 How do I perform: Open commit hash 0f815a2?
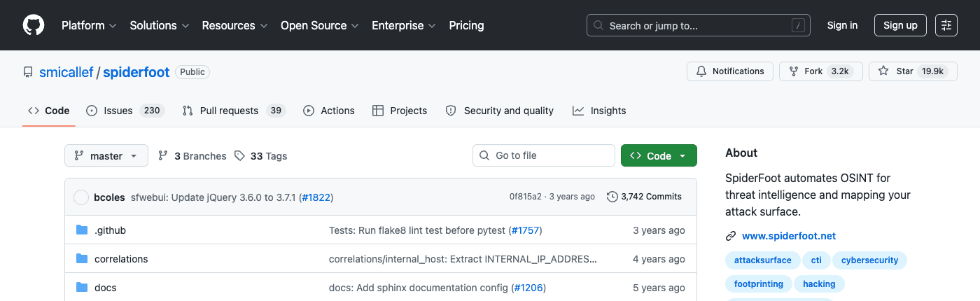click(525, 197)
